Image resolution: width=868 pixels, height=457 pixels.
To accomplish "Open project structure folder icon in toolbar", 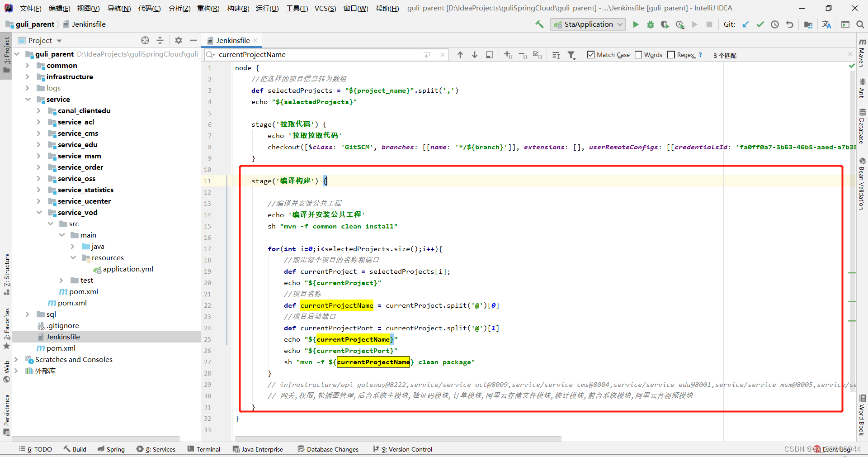I will [x=808, y=24].
